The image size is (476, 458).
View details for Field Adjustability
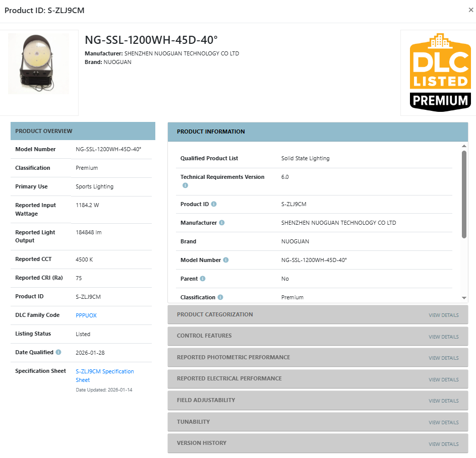click(443, 401)
